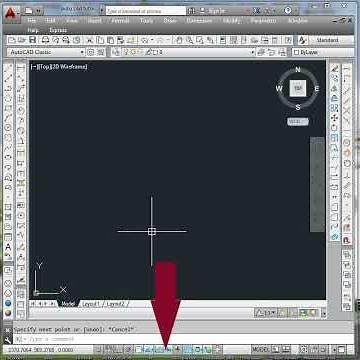
Task: Open the File menu
Action: 32,21
